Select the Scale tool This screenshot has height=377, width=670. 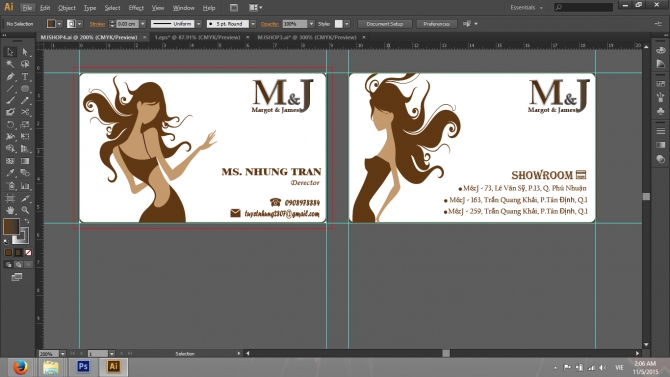[x=25, y=125]
